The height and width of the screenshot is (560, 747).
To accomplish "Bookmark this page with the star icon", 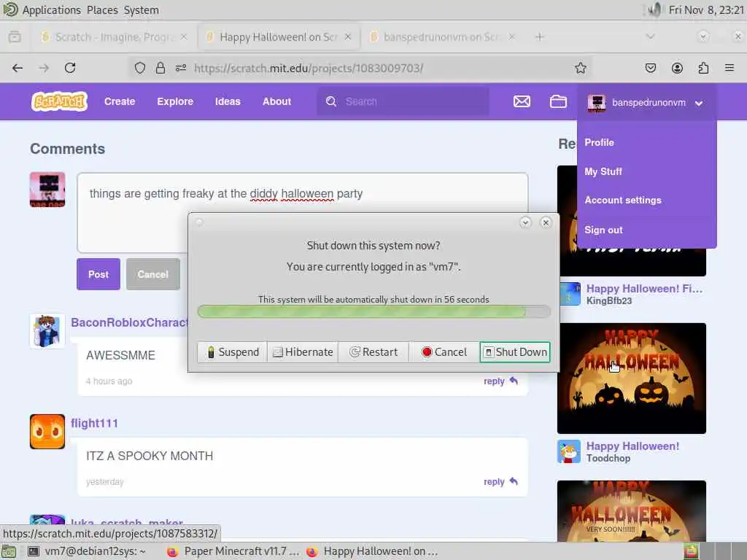I will pyautogui.click(x=580, y=68).
